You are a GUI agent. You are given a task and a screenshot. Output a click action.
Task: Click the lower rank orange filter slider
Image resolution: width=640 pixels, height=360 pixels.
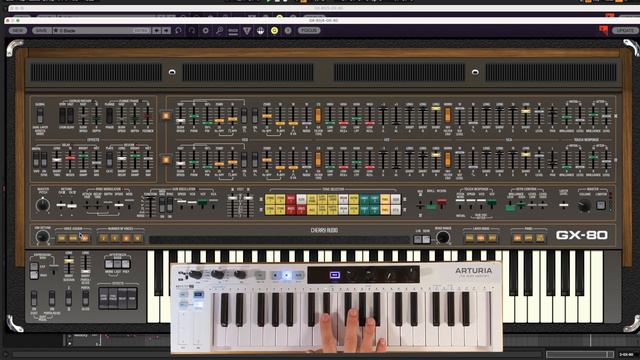click(318, 160)
